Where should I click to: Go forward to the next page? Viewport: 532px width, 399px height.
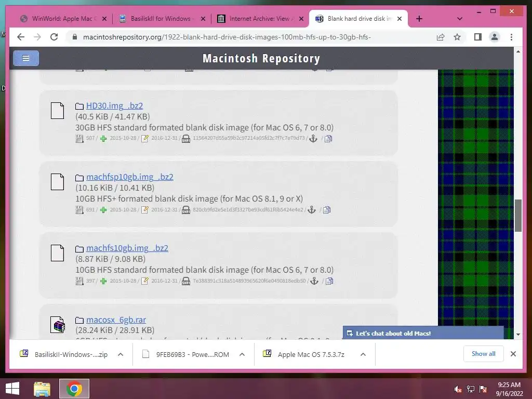point(37,37)
